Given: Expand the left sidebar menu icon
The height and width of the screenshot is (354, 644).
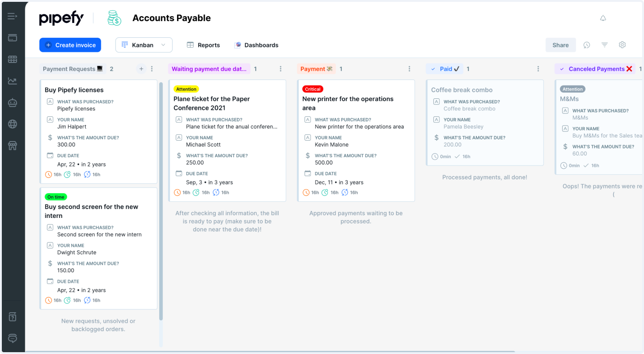Looking at the screenshot, I should click(x=12, y=17).
